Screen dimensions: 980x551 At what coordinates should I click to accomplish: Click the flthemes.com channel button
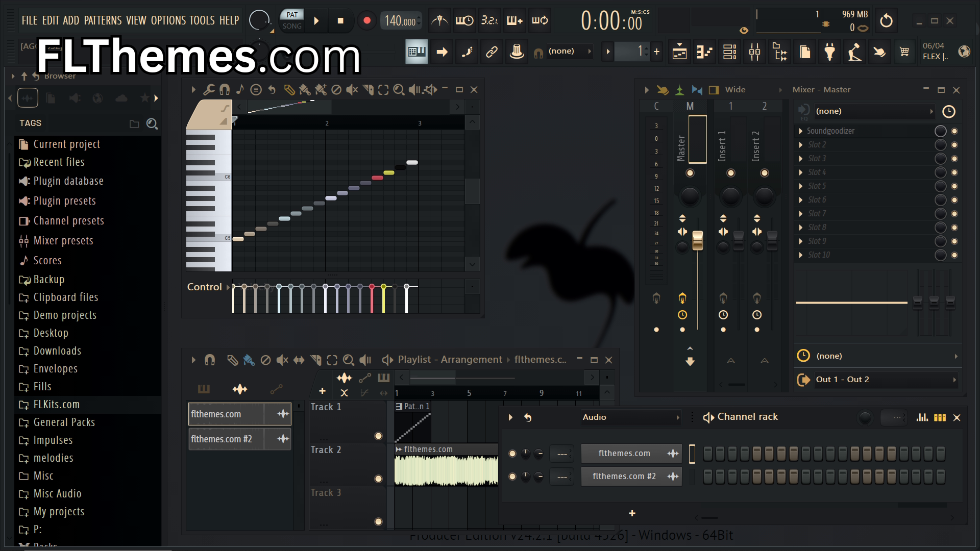click(631, 454)
